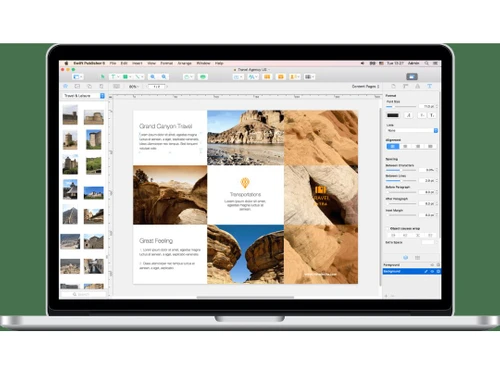
Task: Open the File menu
Action: [113, 63]
